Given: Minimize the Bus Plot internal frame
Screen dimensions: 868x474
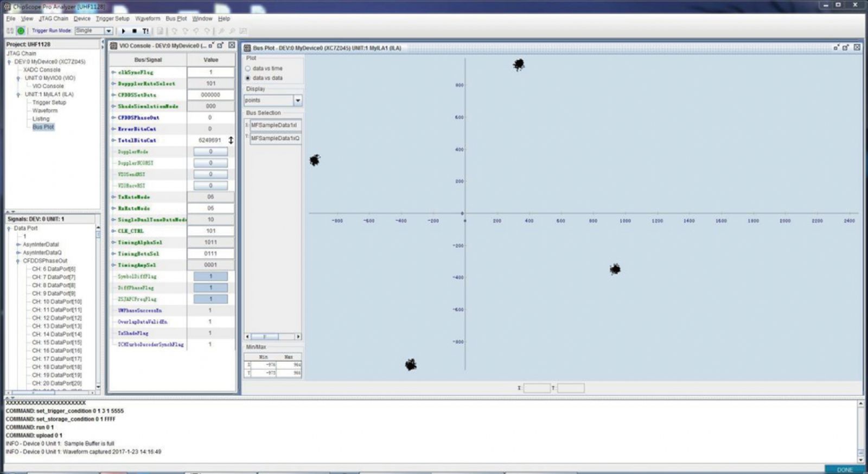Looking at the screenshot, I should (x=837, y=47).
